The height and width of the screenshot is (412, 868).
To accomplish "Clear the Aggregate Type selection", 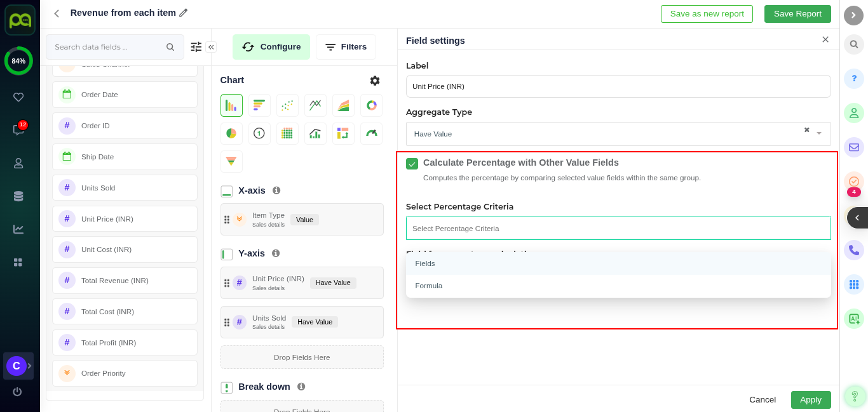I will (806, 130).
